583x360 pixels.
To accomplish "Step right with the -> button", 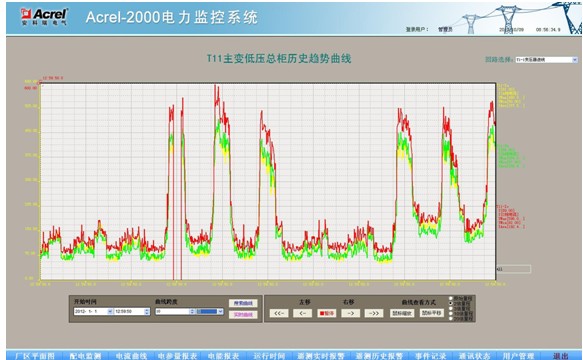I will click(x=350, y=313).
